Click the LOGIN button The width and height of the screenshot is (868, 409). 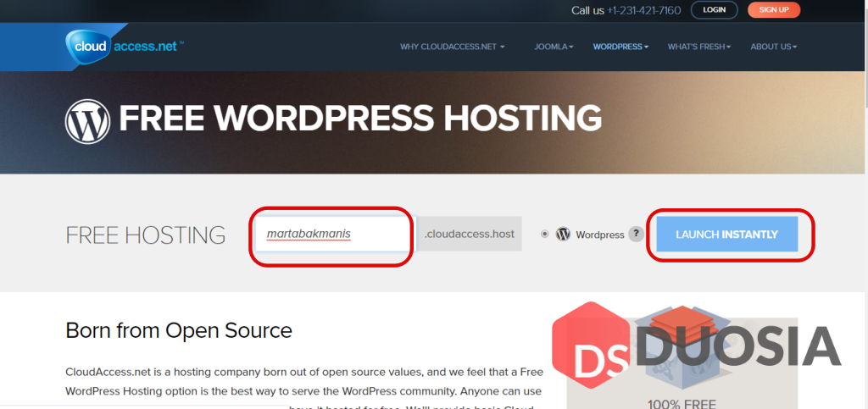tap(714, 10)
